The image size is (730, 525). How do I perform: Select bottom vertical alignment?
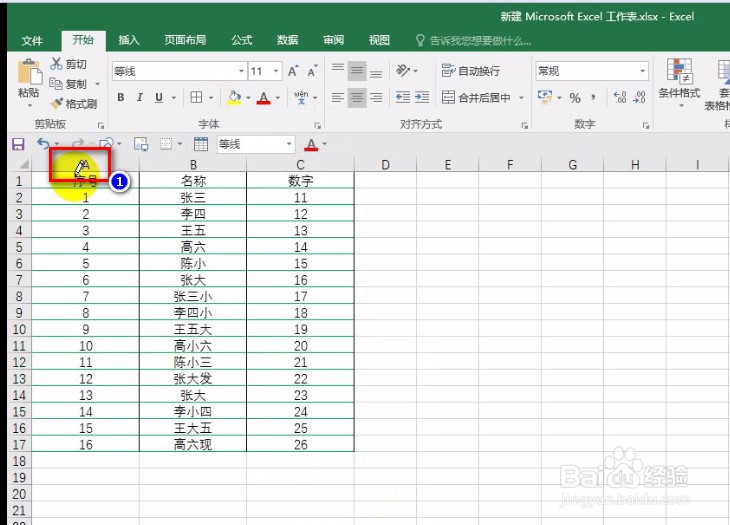point(376,71)
